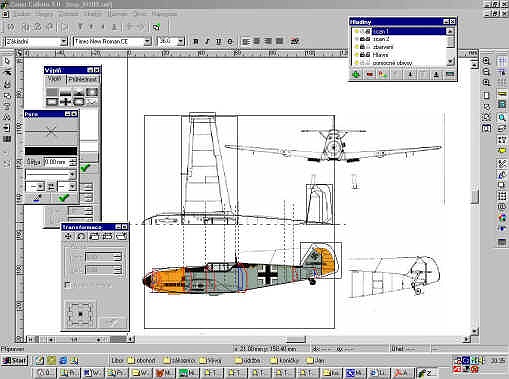
Task: Click the pen width input field
Action: tap(56, 162)
